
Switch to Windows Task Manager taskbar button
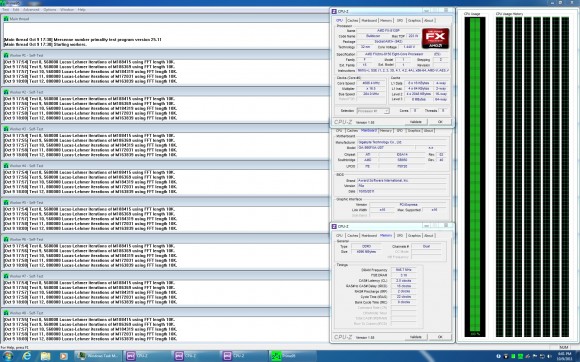point(98,356)
